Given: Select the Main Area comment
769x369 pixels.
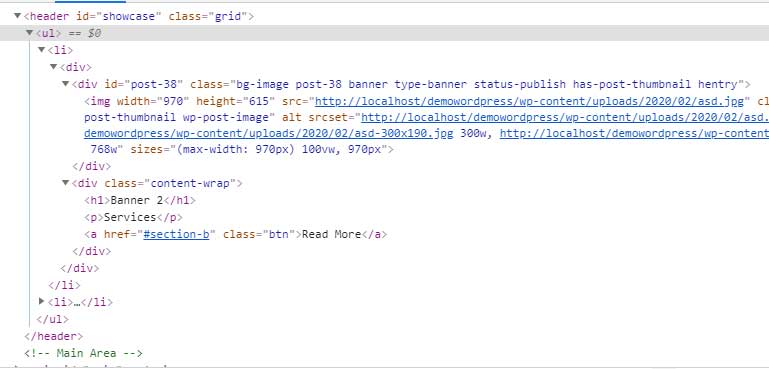Looking at the screenshot, I should (x=83, y=353).
